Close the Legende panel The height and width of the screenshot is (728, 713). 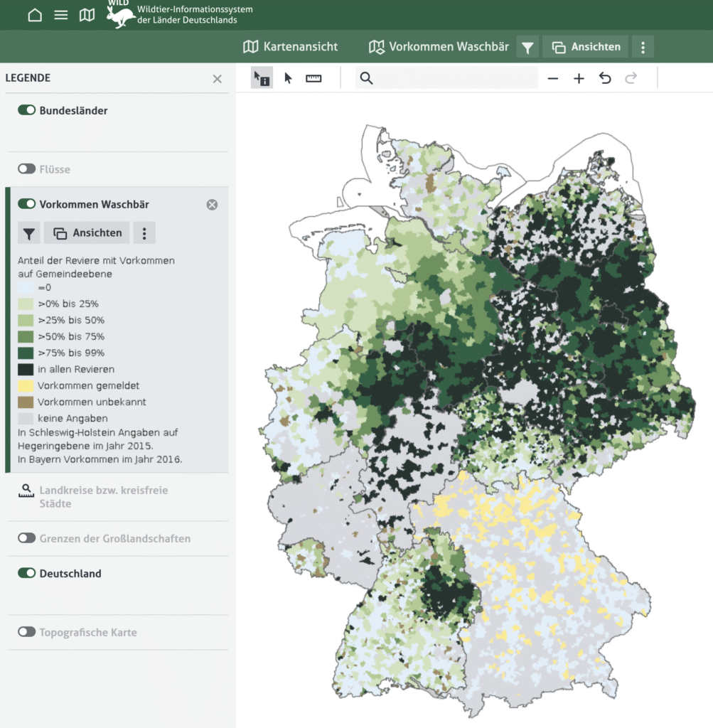[x=217, y=79]
